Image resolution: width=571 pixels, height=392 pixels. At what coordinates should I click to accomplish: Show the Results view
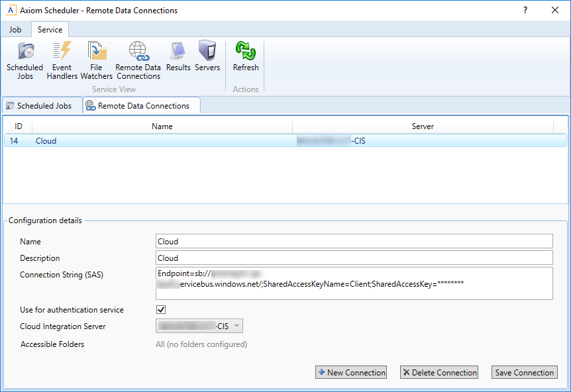[x=178, y=56]
